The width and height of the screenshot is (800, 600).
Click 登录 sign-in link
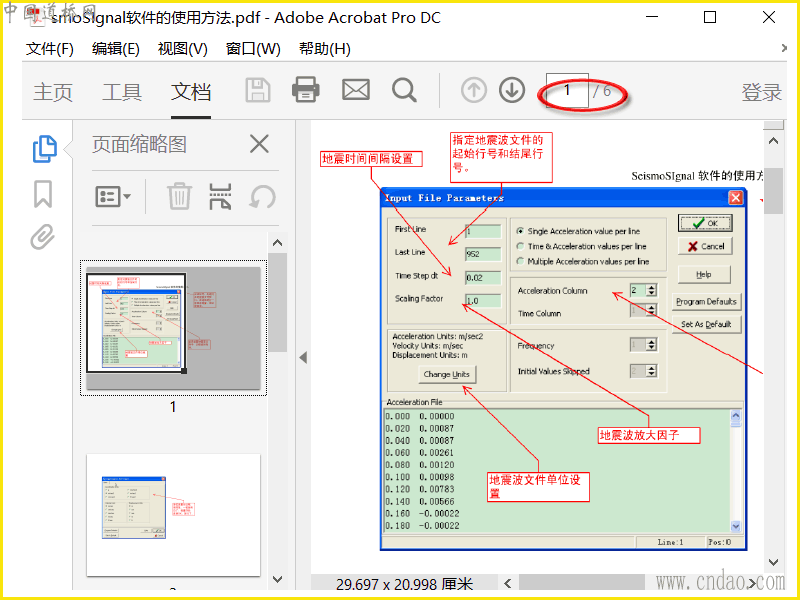coord(762,92)
